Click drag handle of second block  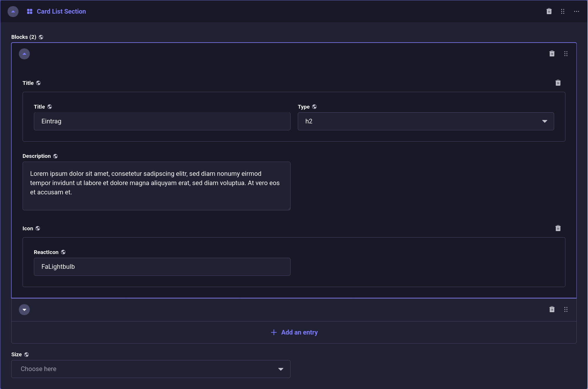pyautogui.click(x=566, y=309)
